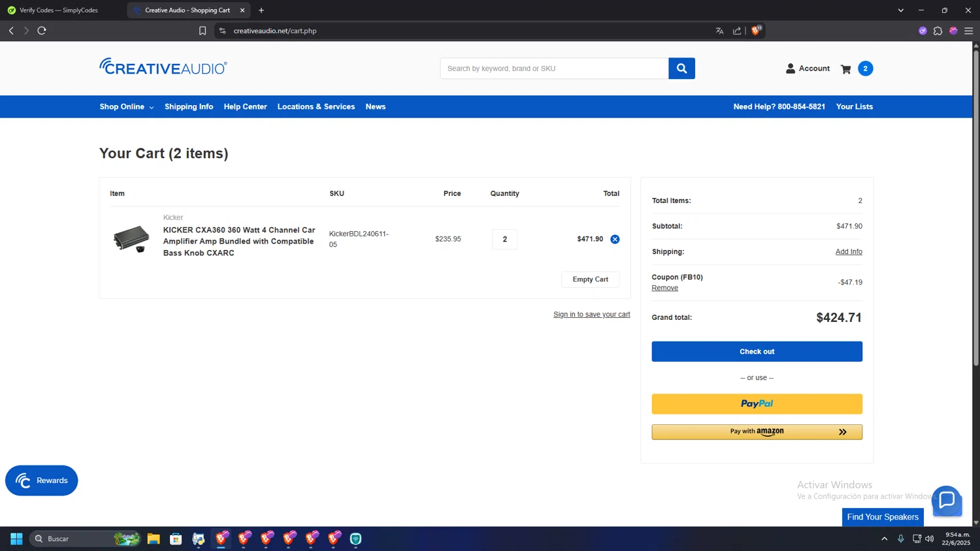The width and height of the screenshot is (980, 551).
Task: Reload the page with refresh icon
Action: [42, 31]
